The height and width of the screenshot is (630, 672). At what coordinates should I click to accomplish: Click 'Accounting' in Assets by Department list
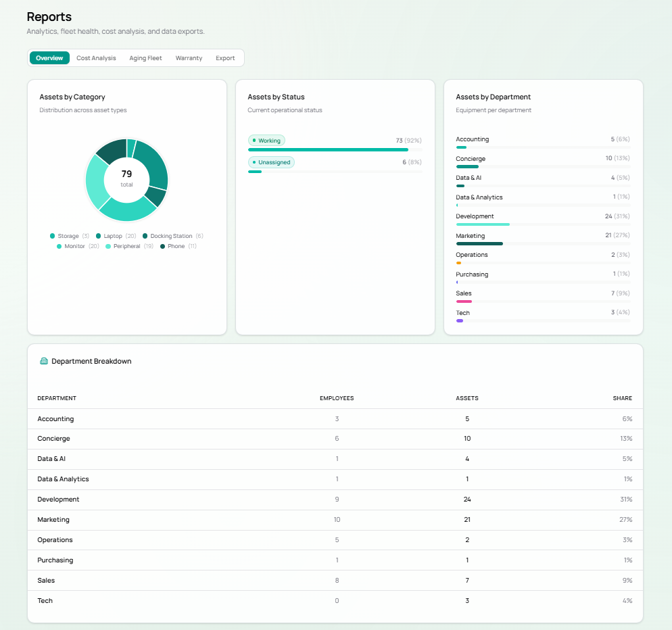[x=473, y=139]
